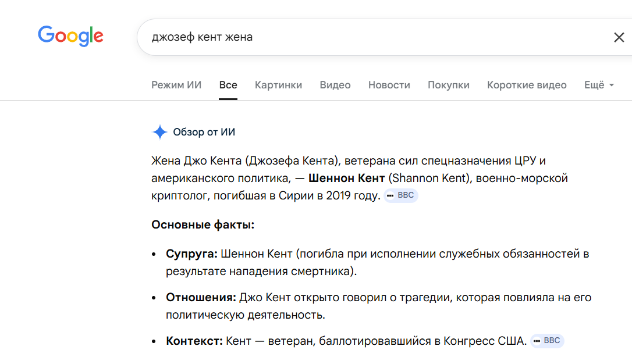This screenshot has height=364, width=632.
Task: Open the 'Картинки' tab
Action: [278, 85]
